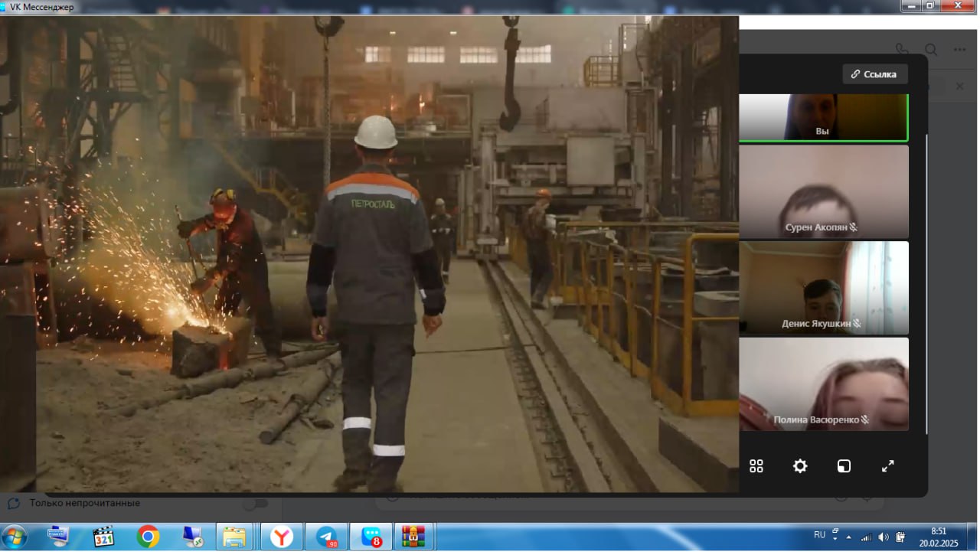This screenshot has height=555, width=980.
Task: Open Telegram from taskbar
Action: 326,537
